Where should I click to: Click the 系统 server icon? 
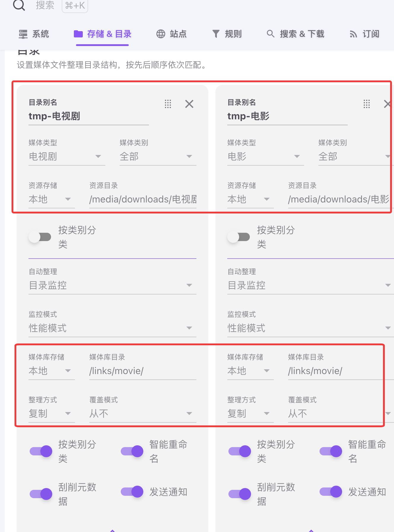pos(23,34)
